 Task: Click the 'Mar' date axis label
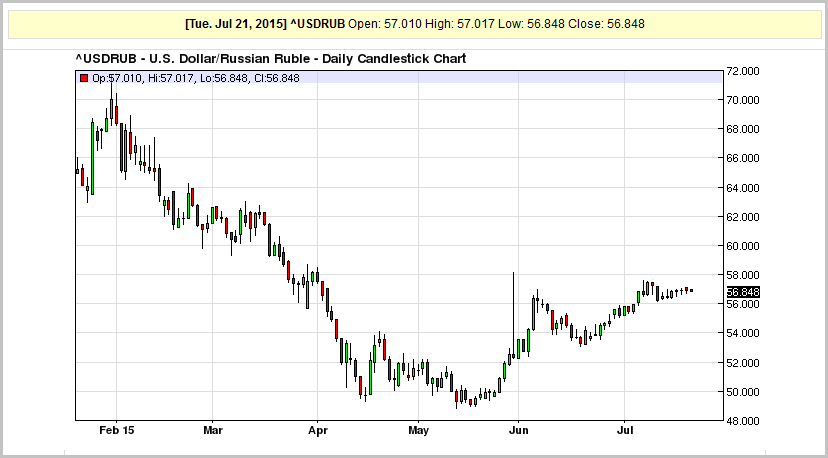[212, 430]
